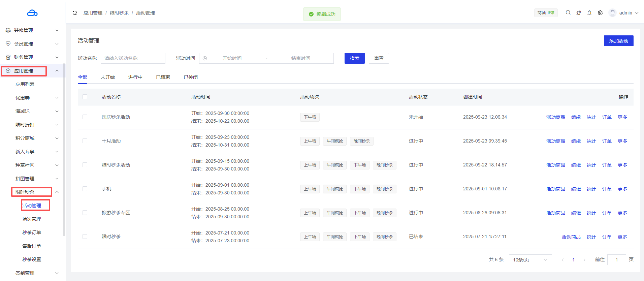Viewport: 644px width, 281px height.
Task: Open the search magnifier icon in header
Action: [x=568, y=13]
